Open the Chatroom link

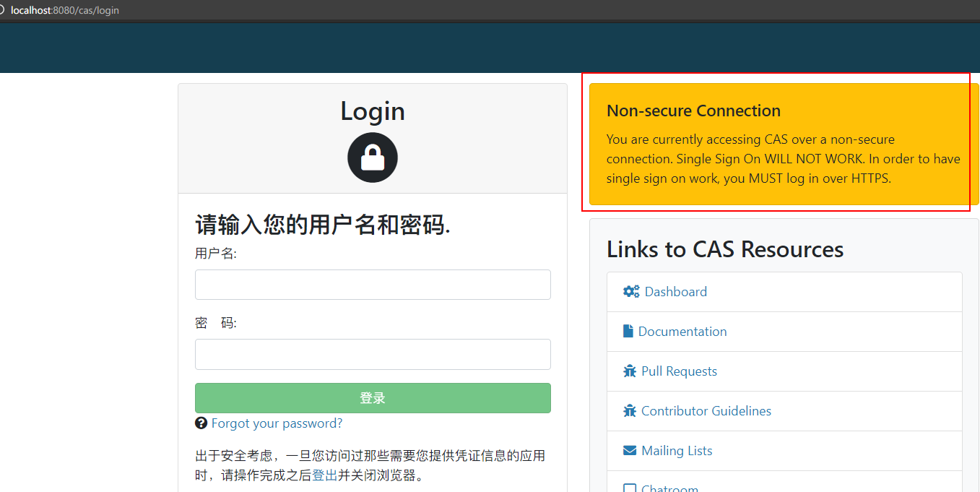tap(669, 488)
